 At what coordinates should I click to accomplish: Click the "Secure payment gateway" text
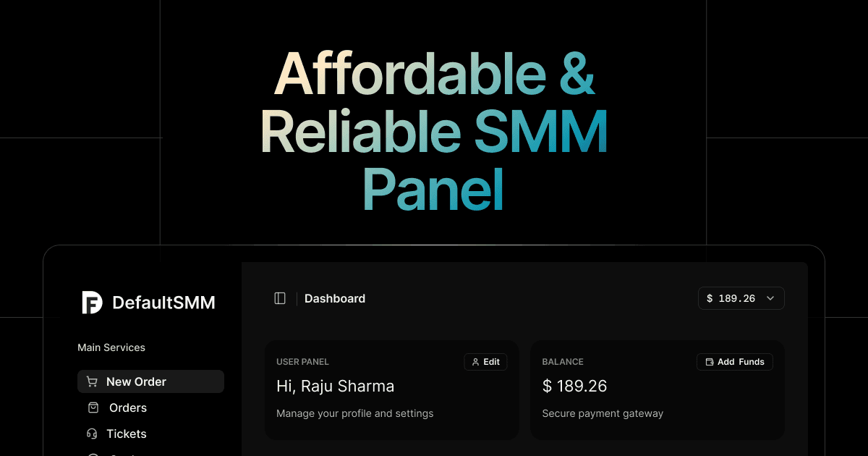coord(603,413)
